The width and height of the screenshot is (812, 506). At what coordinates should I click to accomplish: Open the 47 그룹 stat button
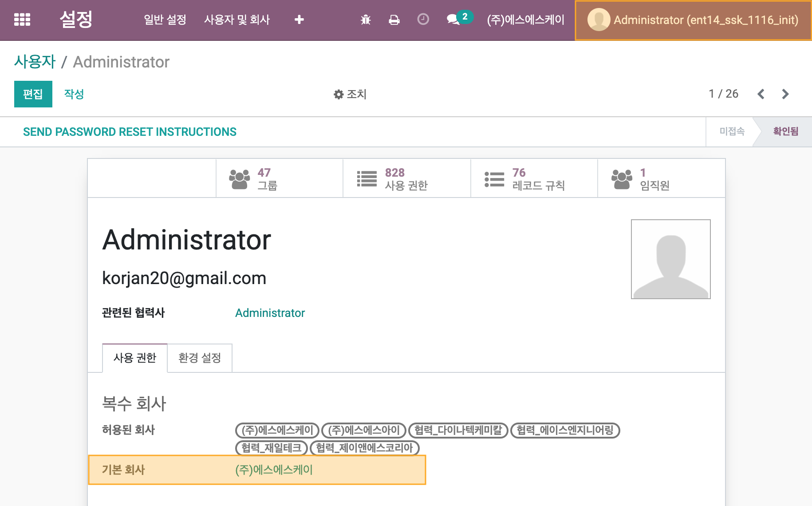tap(280, 178)
